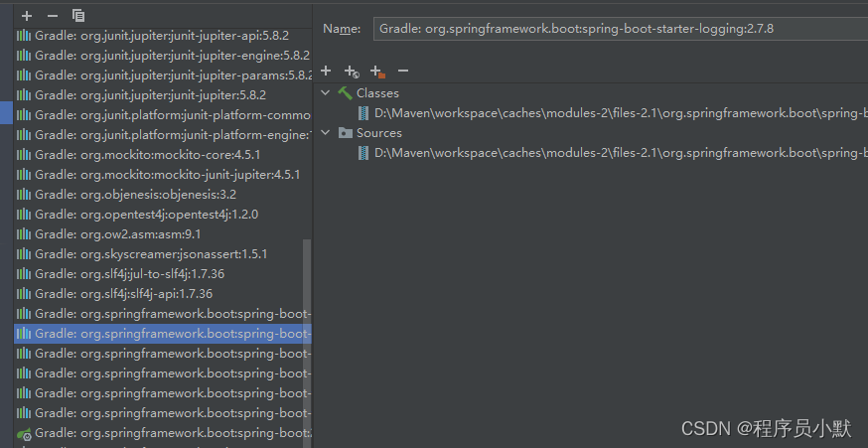The height and width of the screenshot is (448, 868).
Task: Select Gradle: org.junit.jupiter:junit-jupiter:5.8.2
Action: click(163, 95)
